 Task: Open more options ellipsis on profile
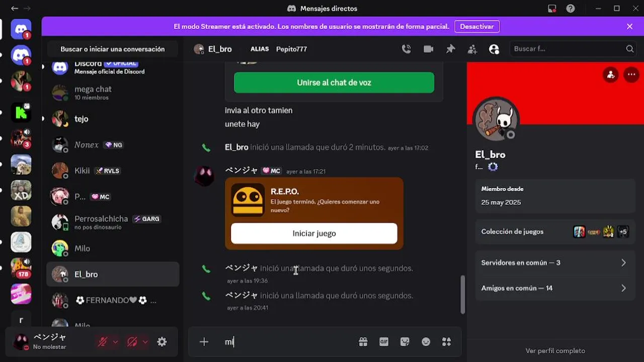(631, 75)
